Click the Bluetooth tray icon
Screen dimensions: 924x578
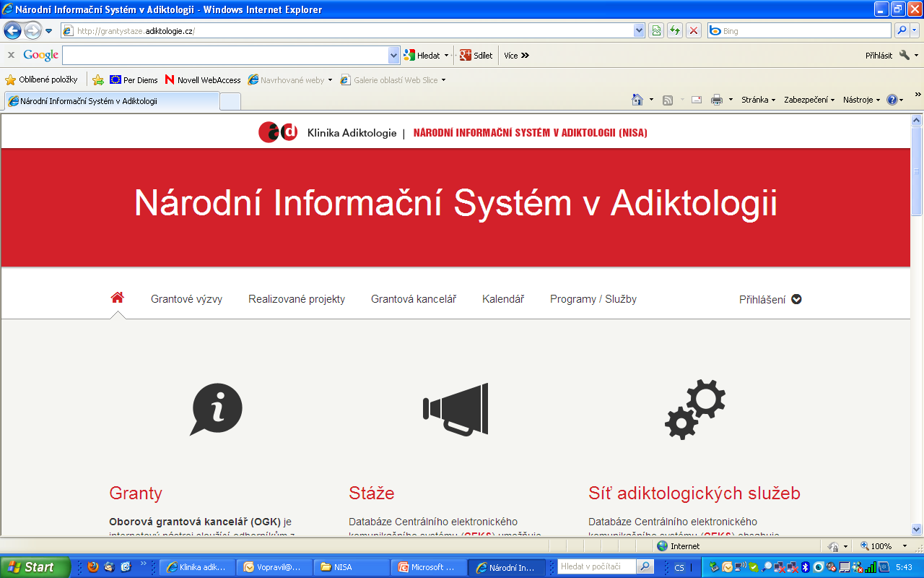[x=806, y=567]
